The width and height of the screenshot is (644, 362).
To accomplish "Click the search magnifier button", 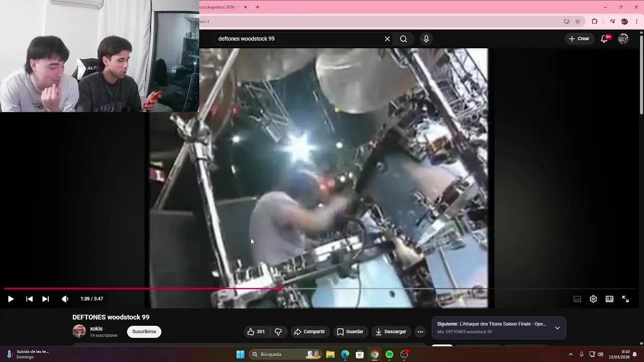I will (x=404, y=39).
